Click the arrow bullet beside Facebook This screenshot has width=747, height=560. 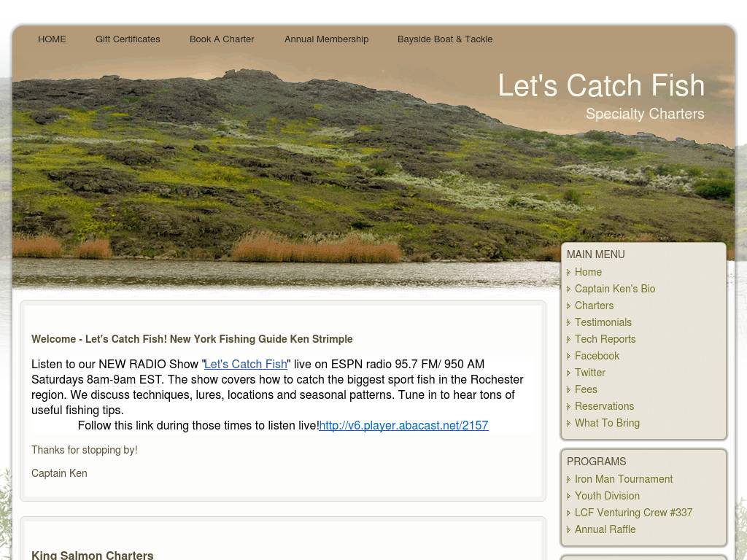[x=569, y=356]
